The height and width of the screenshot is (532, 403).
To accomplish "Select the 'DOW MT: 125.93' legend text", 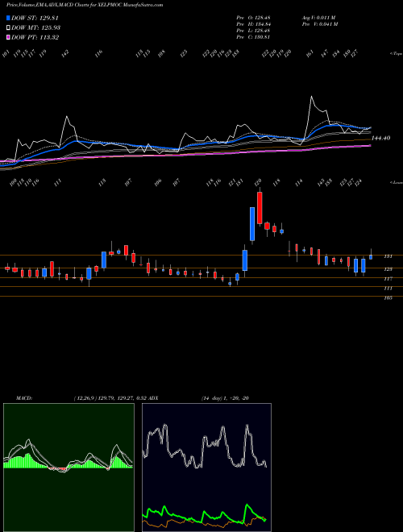I will click(x=35, y=27).
